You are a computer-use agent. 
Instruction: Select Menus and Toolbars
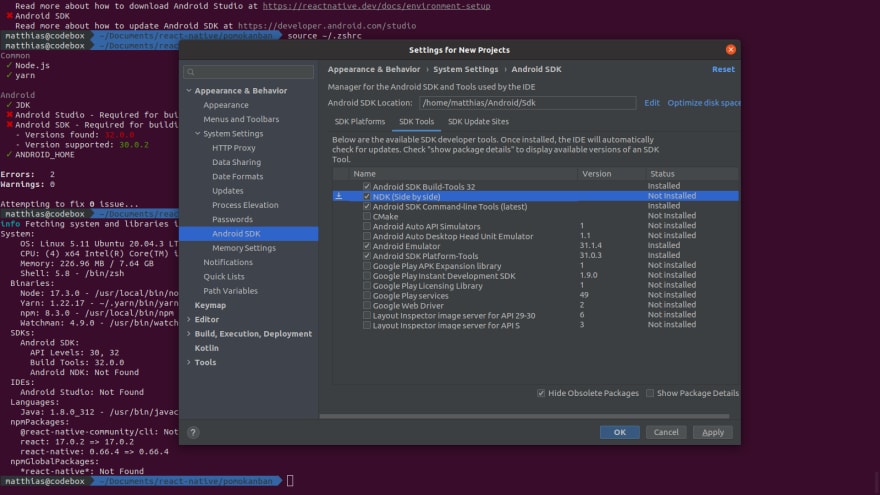[x=241, y=119]
